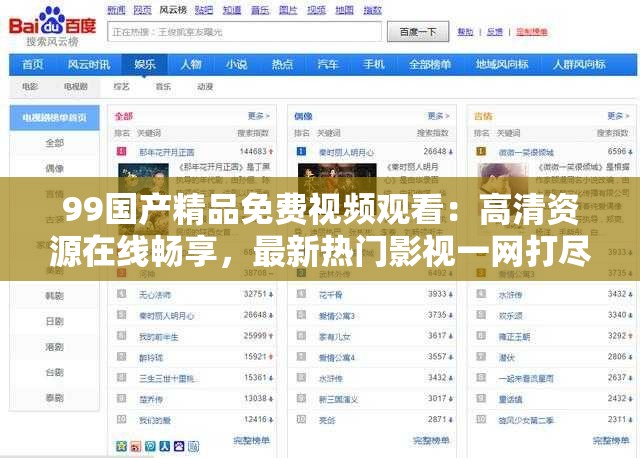Share via the Sina Weibo icon

click(x=136, y=446)
